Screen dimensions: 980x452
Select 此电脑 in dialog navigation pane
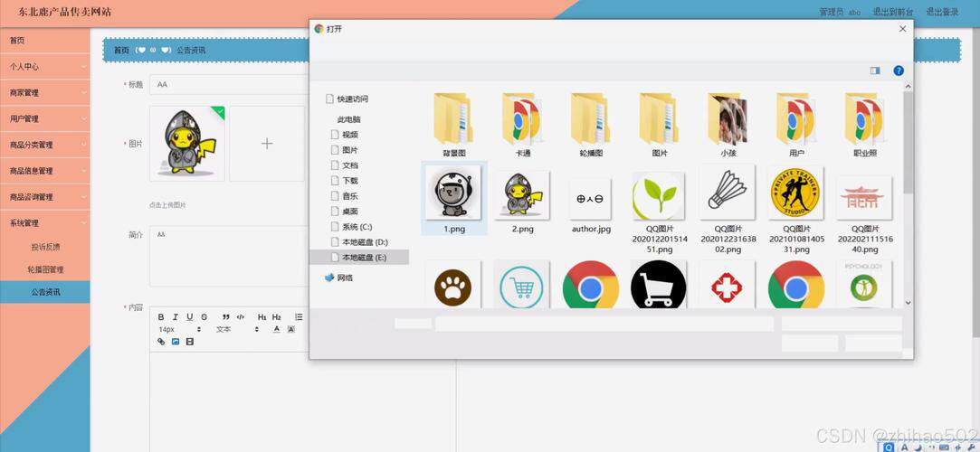click(348, 119)
